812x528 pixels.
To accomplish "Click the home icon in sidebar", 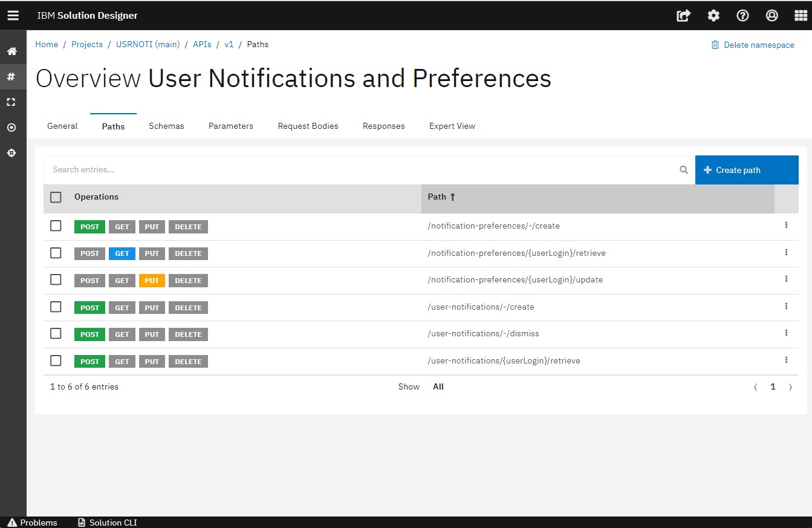I will click(11, 51).
